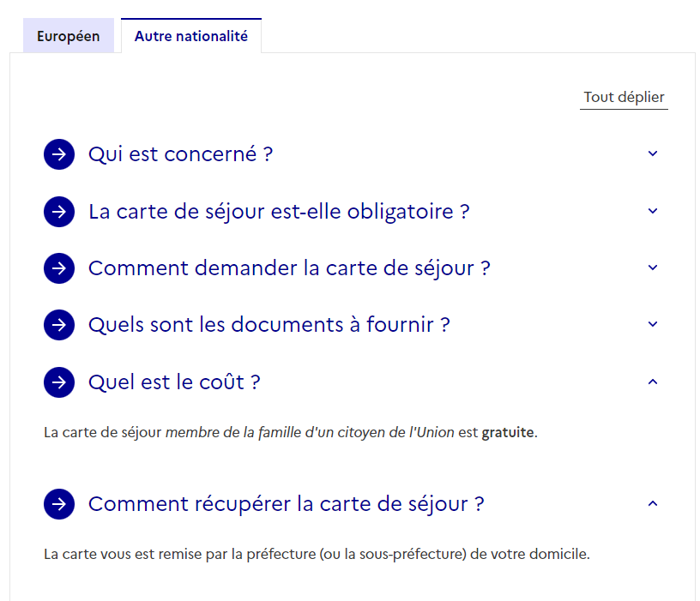Screen dimensions: 700x601
Task: Expand chevron for "Qui est concerné ?"
Action: coord(653,153)
